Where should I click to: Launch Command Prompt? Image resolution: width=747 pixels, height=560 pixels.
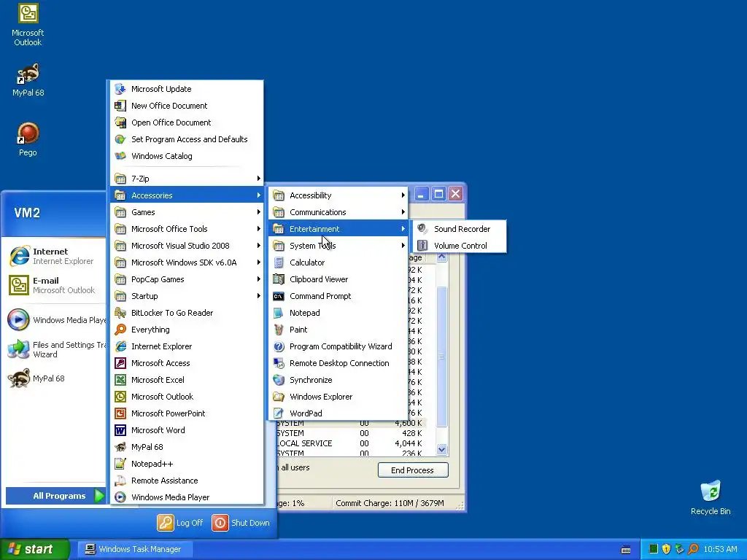[x=338, y=296]
